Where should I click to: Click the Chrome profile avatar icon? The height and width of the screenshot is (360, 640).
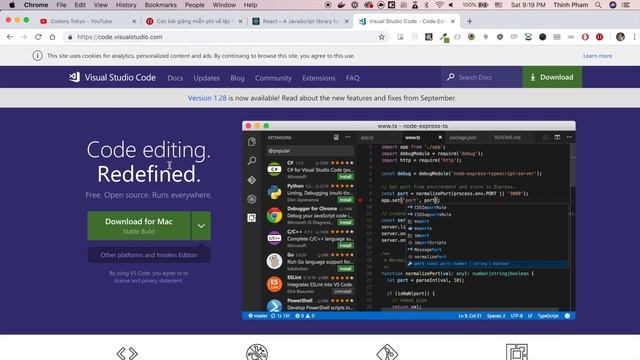[620, 37]
